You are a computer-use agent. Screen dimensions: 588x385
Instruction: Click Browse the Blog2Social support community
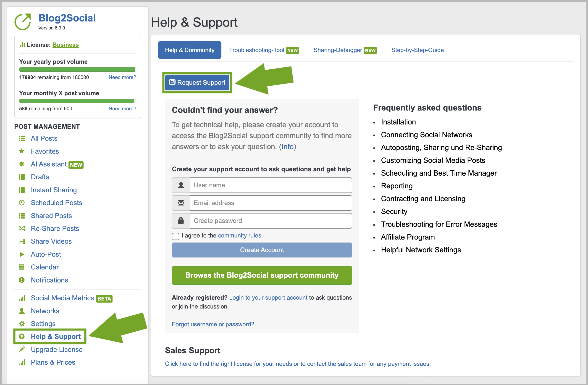(262, 275)
